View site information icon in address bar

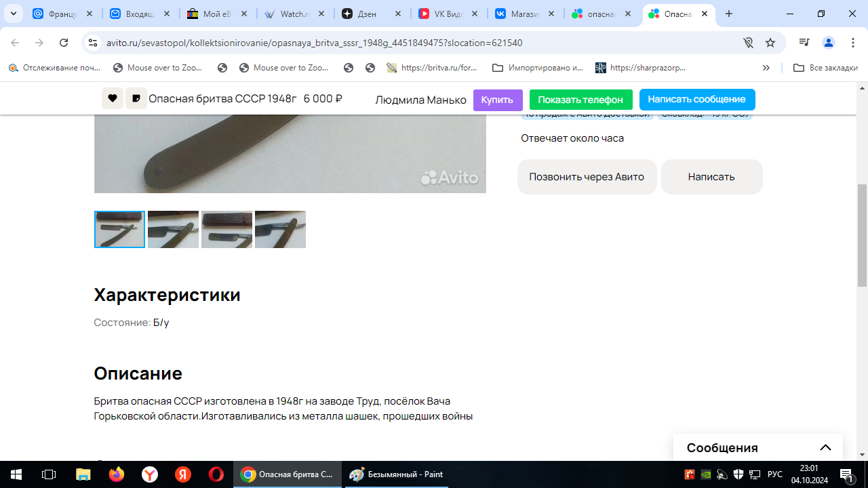coord(93,43)
